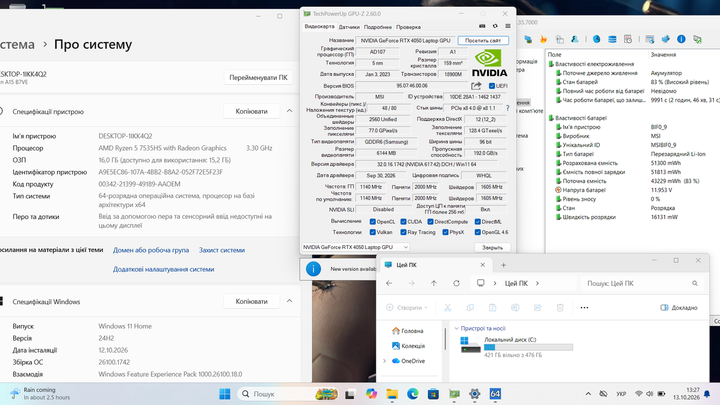The width and height of the screenshot is (720, 405).
Task: Click the Local Disk C usage bar
Action: (529, 348)
